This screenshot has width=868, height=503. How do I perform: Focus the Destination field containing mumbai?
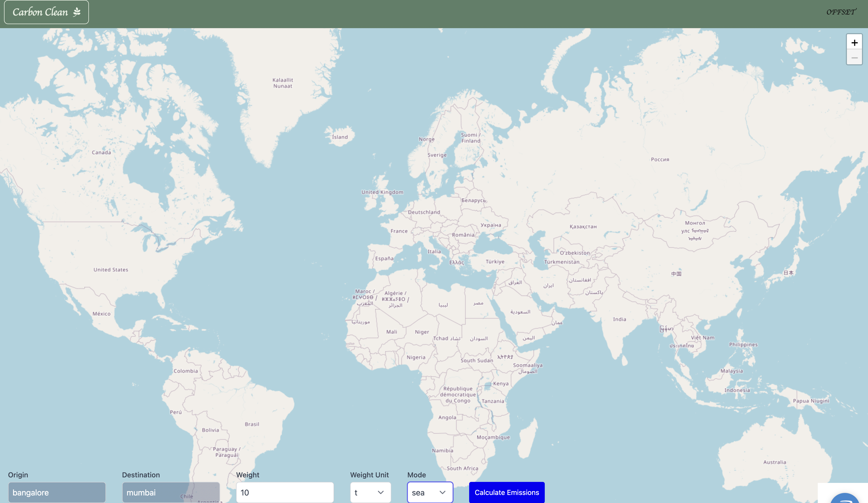171,492
